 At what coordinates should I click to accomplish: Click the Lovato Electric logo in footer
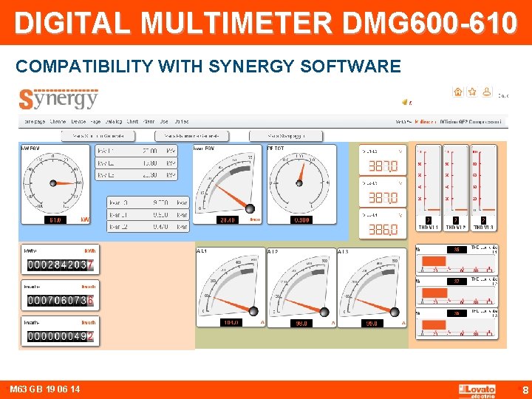click(477, 391)
